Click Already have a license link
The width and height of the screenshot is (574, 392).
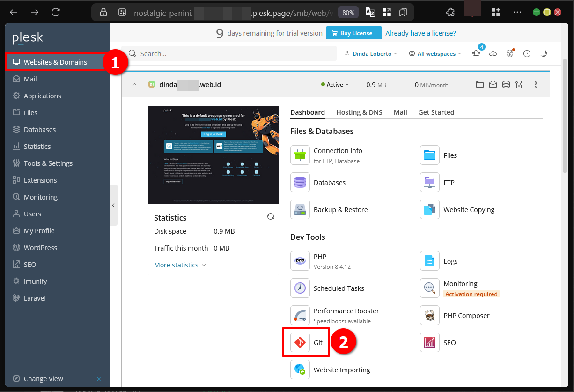(x=420, y=33)
